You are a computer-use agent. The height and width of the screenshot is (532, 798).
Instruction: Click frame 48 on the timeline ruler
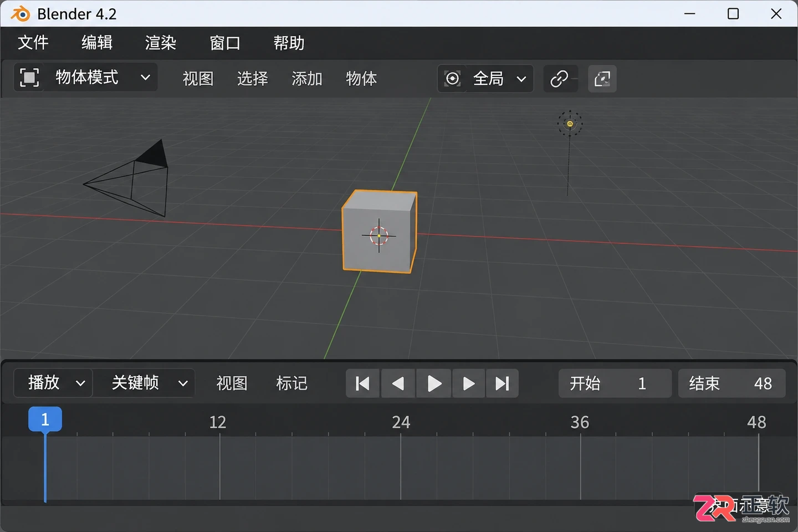tap(756, 422)
